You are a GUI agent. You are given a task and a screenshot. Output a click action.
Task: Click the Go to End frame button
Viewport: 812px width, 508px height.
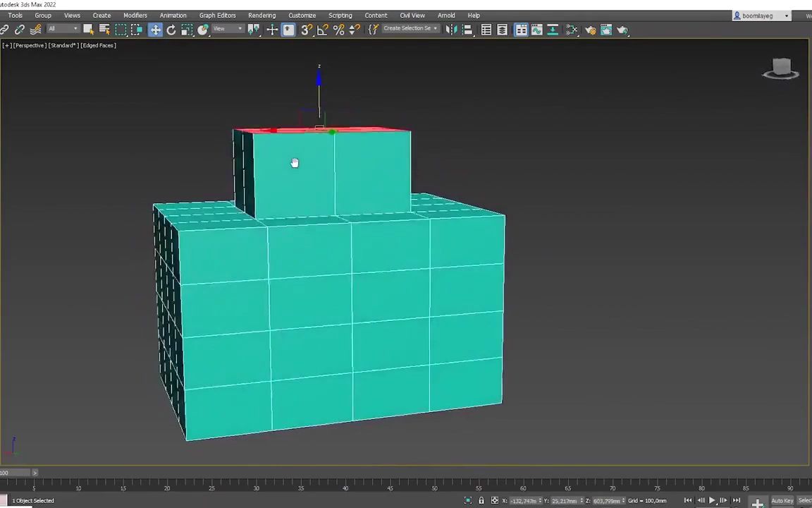(x=737, y=500)
